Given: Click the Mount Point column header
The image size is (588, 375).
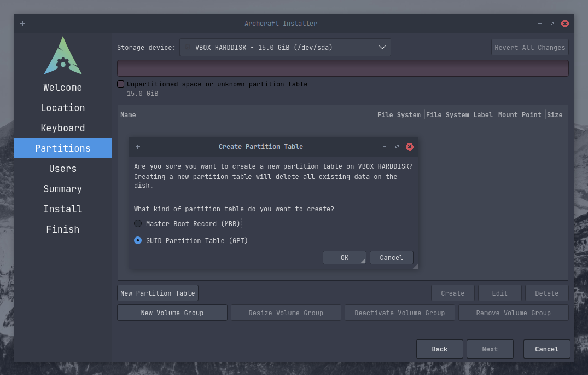Looking at the screenshot, I should click(520, 115).
